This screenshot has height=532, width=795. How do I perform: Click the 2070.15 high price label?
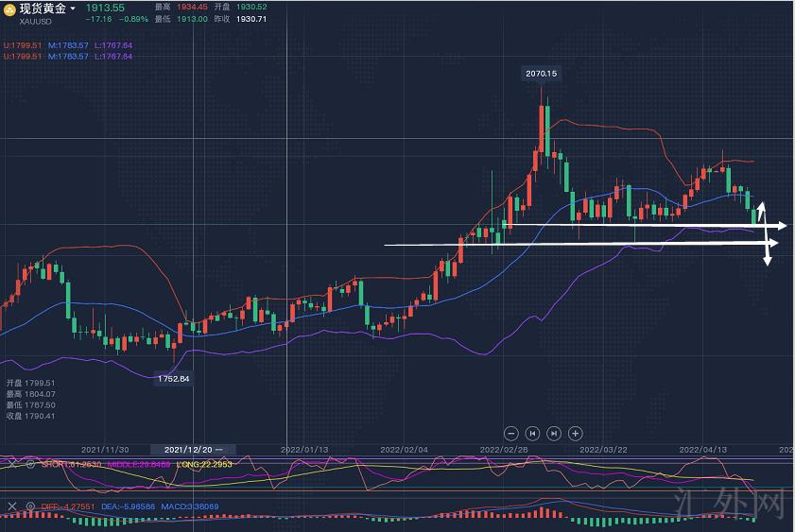coord(541,74)
